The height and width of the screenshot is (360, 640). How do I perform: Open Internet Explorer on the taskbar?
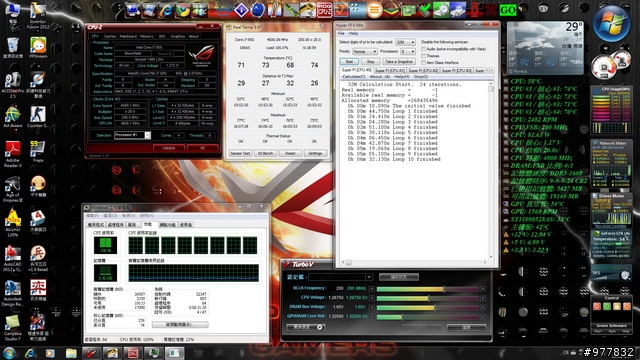pos(30,353)
